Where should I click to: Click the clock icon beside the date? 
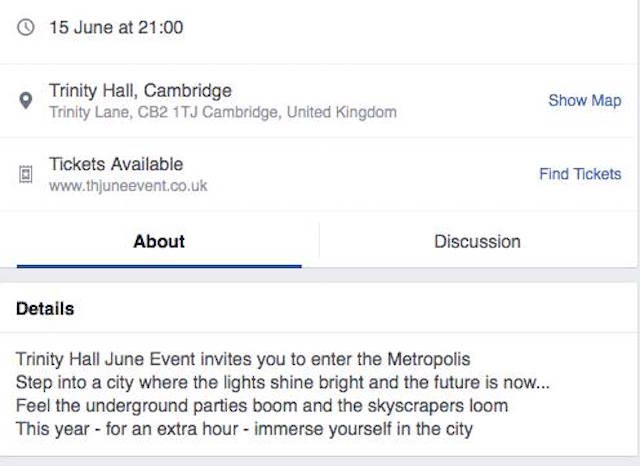26,28
